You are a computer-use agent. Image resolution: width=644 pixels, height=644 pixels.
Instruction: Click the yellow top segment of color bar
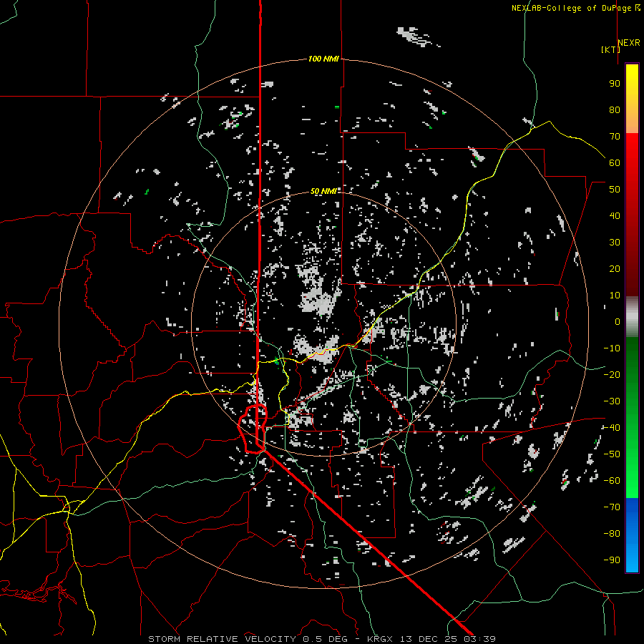click(632, 99)
